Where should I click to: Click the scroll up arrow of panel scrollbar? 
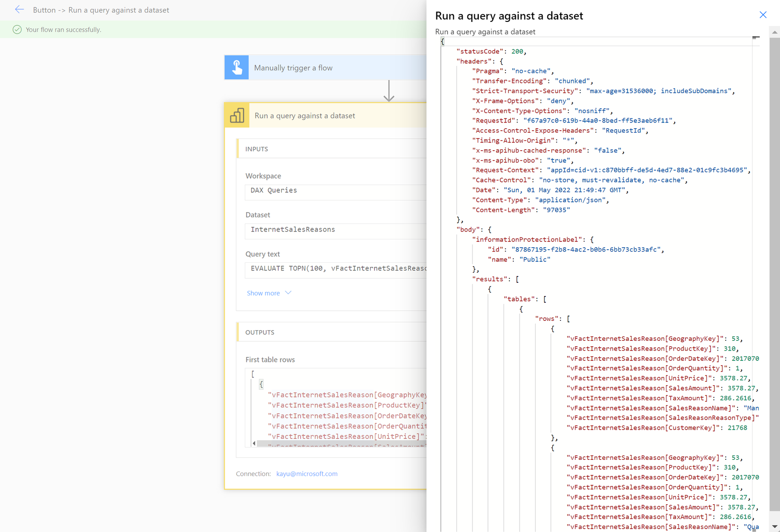[775, 32]
